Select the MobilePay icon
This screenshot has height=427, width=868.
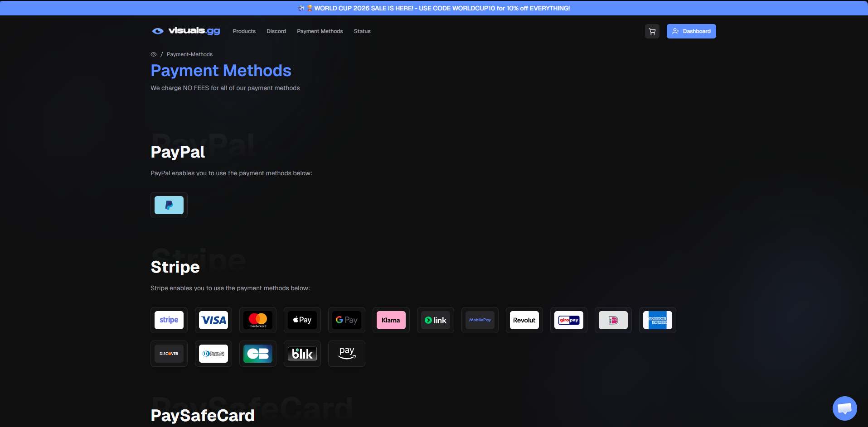(x=480, y=320)
